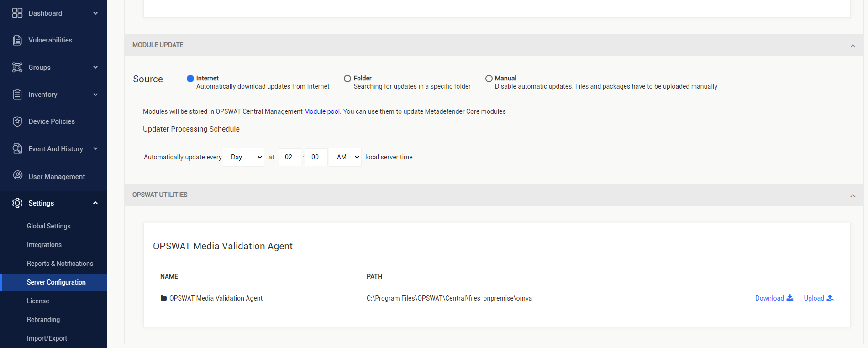Click the omva path text

449,298
